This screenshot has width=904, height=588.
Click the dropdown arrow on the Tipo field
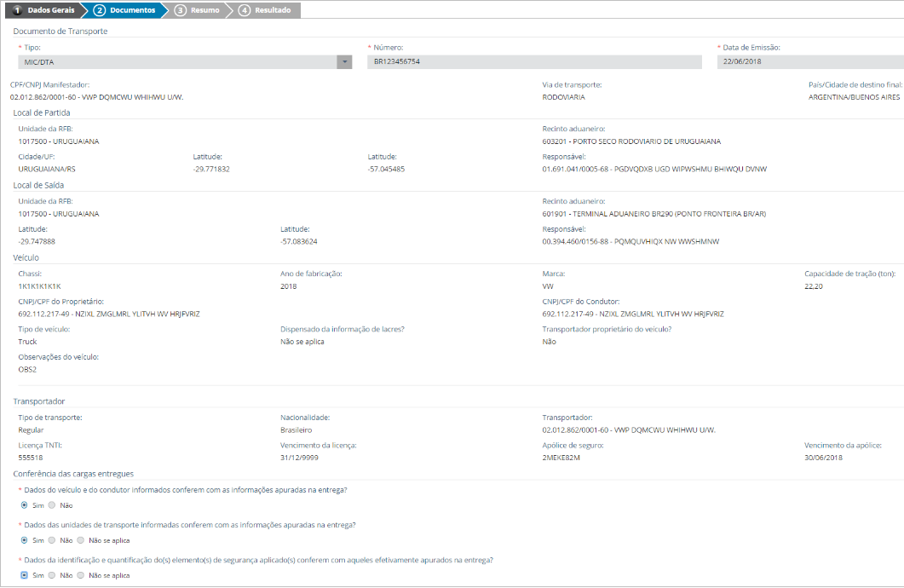[343, 61]
